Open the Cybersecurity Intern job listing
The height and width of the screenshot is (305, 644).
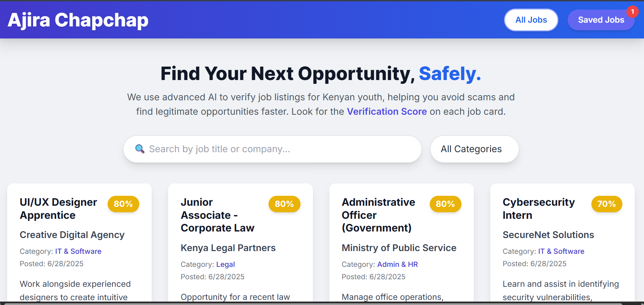(x=538, y=208)
